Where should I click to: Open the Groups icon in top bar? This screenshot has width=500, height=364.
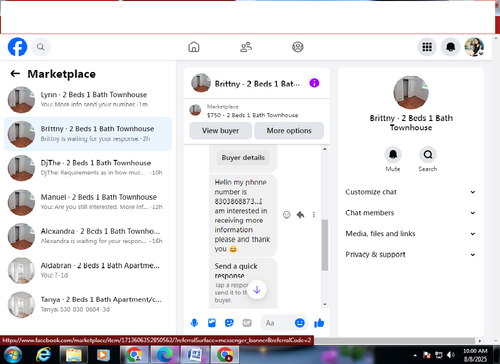pos(298,47)
